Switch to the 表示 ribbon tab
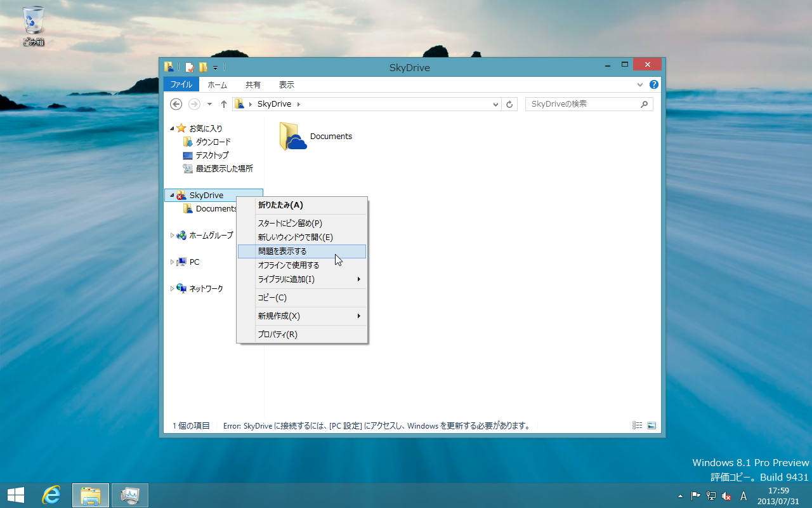This screenshot has height=508, width=812. (x=287, y=84)
